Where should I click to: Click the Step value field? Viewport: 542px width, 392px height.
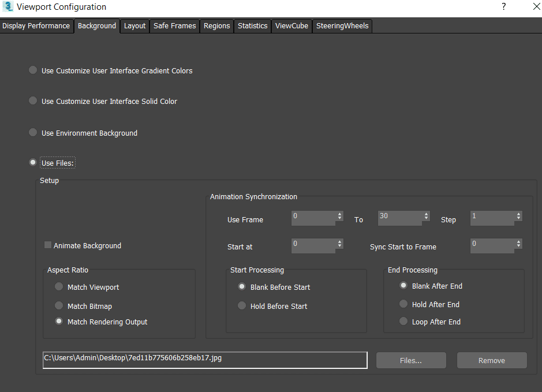(x=492, y=218)
